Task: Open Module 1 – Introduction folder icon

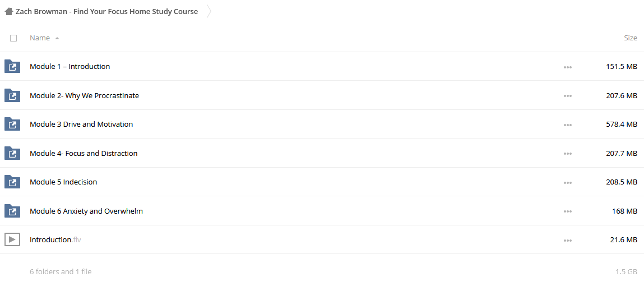Action: tap(12, 66)
